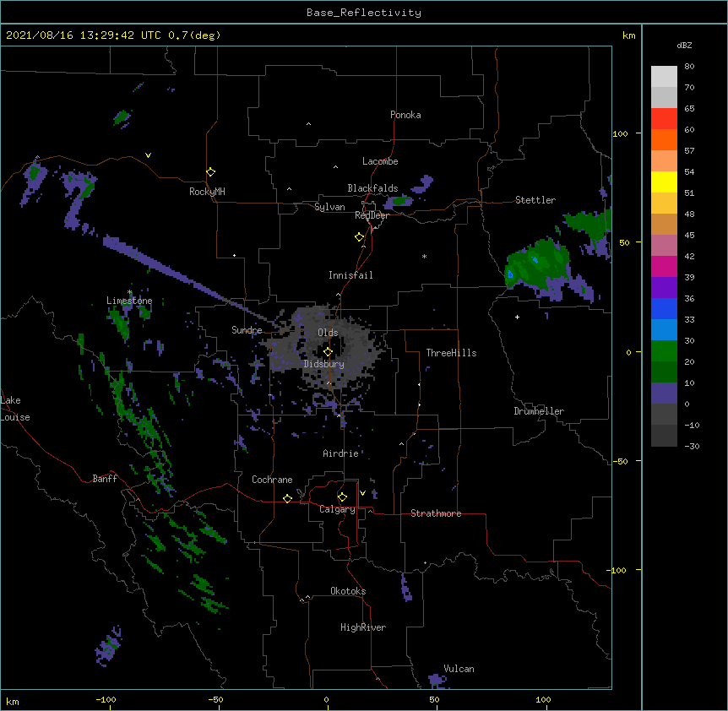728x711 pixels.
Task: Click the light gray 80 dBZ legend swatch
Action: point(664,77)
